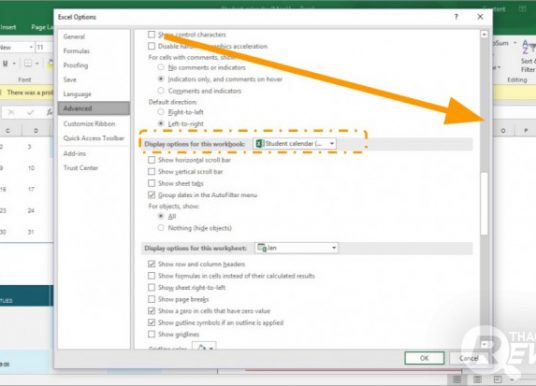Enable Show formulas in cells checkbox
The image size is (536, 386).
151,276
